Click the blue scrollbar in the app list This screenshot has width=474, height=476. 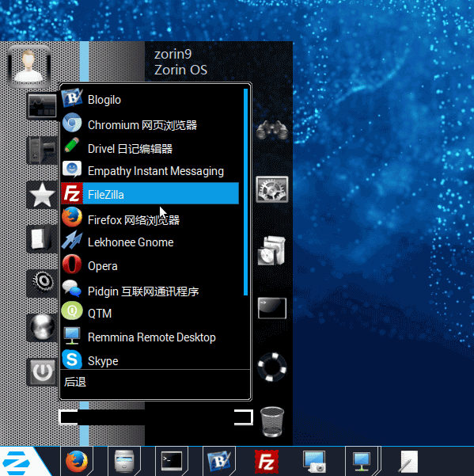[245, 192]
